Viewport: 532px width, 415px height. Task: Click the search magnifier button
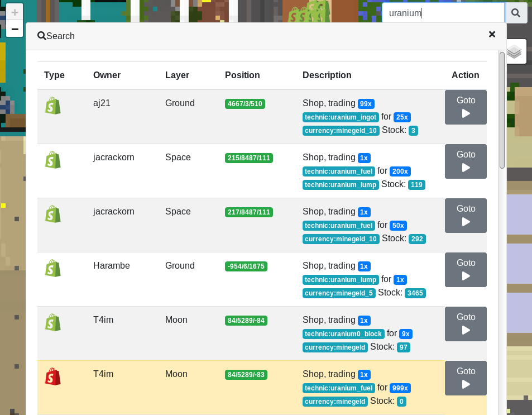516,13
